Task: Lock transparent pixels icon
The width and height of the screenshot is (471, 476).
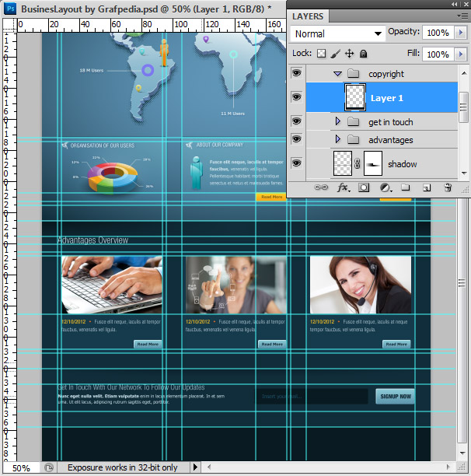Action: (321, 54)
